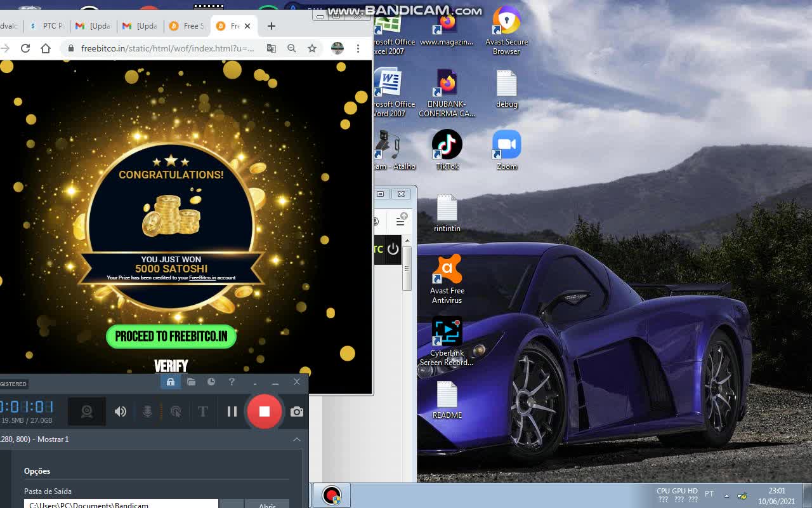The height and width of the screenshot is (508, 812).
Task: Toggle Bandicam speaker sound icon
Action: pyautogui.click(x=121, y=411)
